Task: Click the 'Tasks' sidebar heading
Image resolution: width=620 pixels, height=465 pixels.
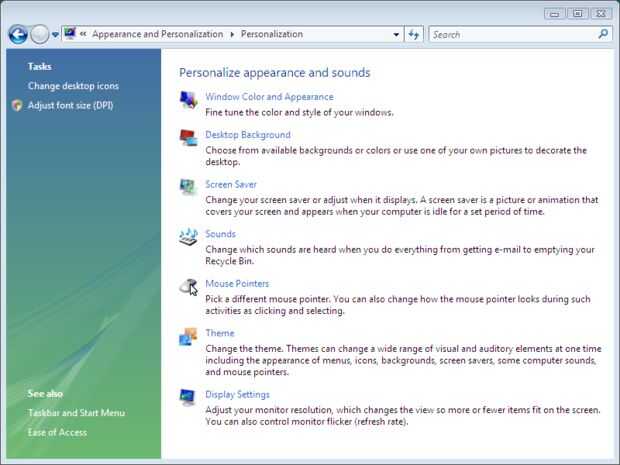Action: [40, 66]
